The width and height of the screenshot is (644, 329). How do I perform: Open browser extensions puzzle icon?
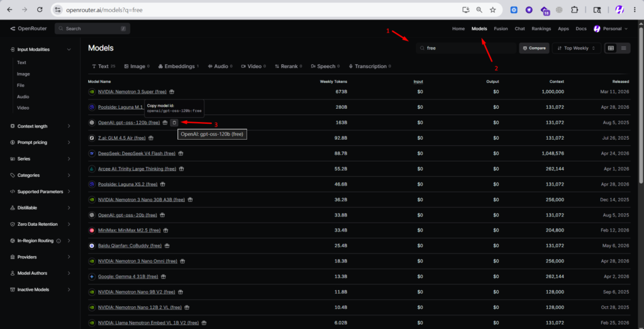(575, 10)
